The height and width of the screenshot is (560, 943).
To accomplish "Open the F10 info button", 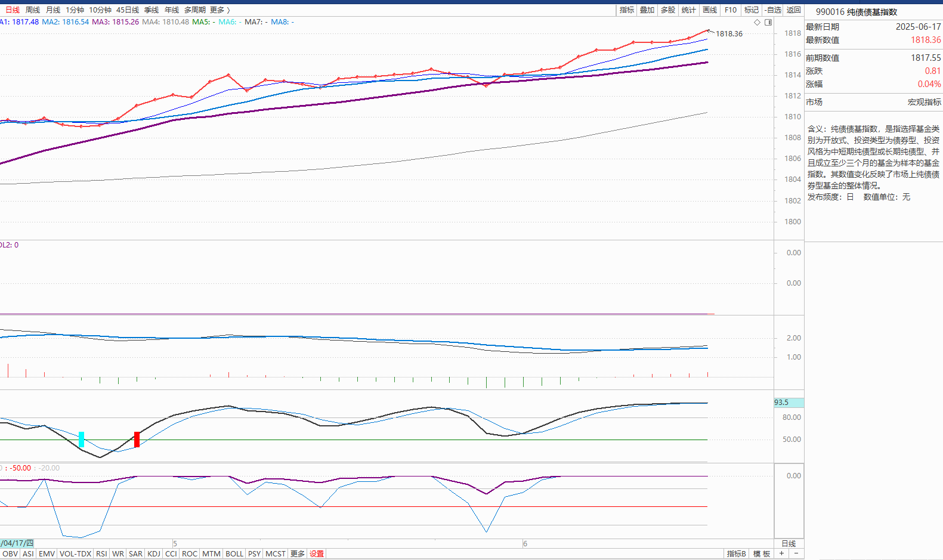I will click(x=731, y=10).
